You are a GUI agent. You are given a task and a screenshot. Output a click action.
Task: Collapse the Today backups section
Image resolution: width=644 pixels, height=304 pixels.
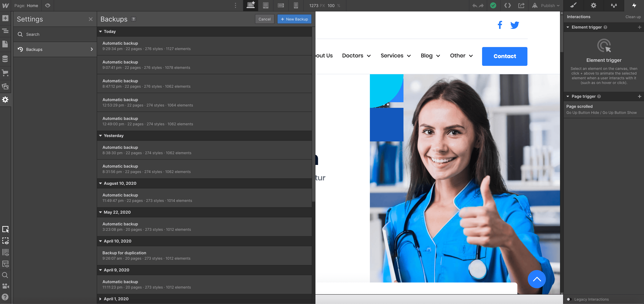pyautogui.click(x=100, y=32)
